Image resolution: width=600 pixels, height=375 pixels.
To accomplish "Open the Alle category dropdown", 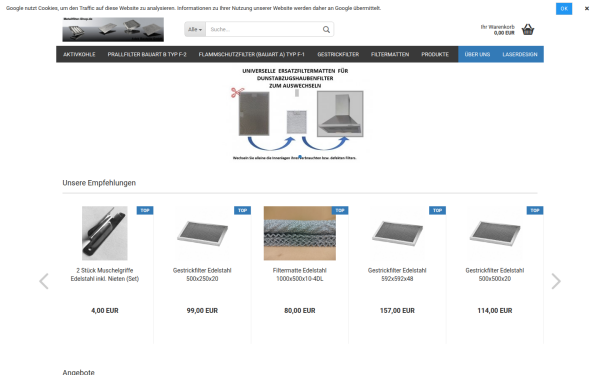I will pyautogui.click(x=195, y=29).
